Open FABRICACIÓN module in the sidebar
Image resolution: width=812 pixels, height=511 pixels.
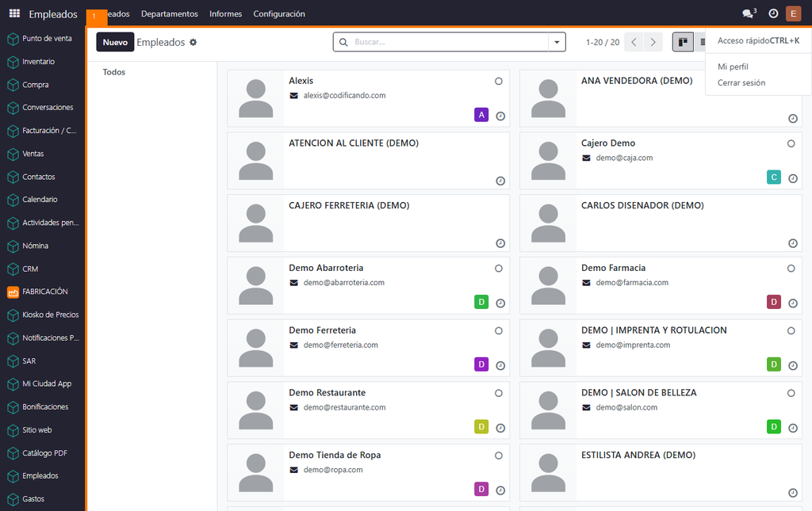click(43, 292)
